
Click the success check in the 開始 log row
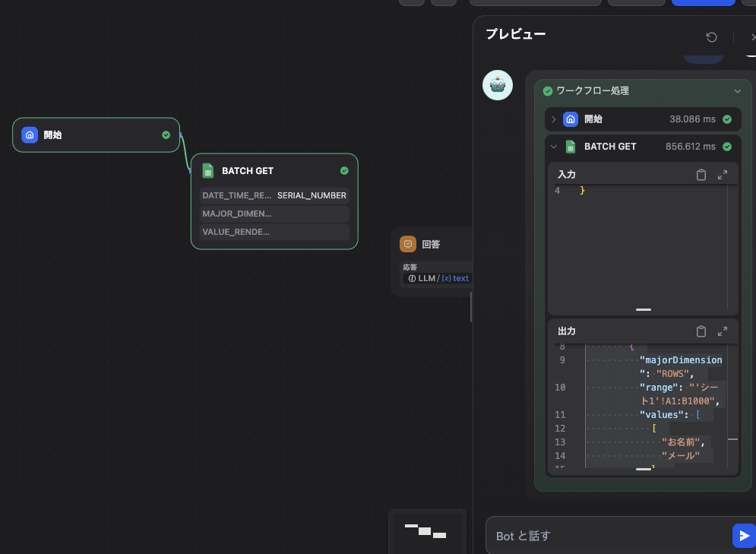[728, 119]
